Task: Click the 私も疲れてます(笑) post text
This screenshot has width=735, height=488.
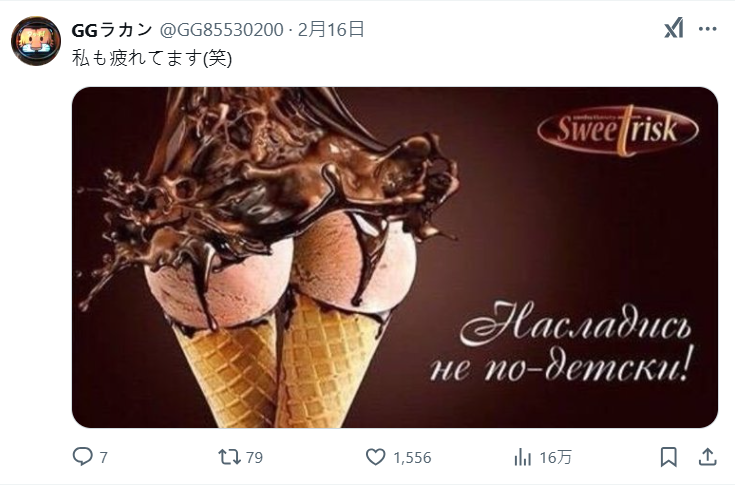Action: (x=152, y=58)
